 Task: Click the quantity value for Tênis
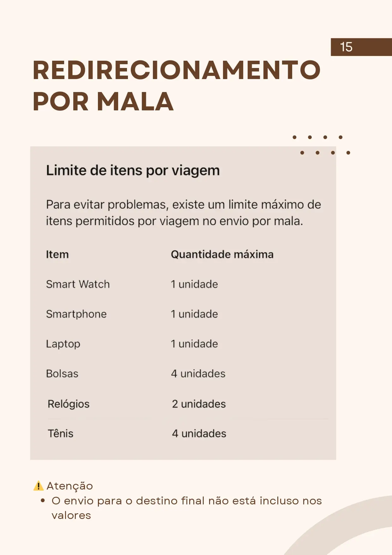point(199,434)
